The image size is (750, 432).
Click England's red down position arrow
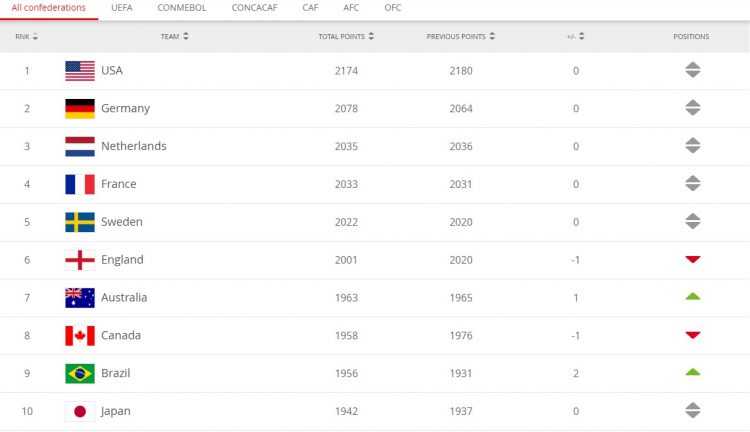(x=693, y=260)
